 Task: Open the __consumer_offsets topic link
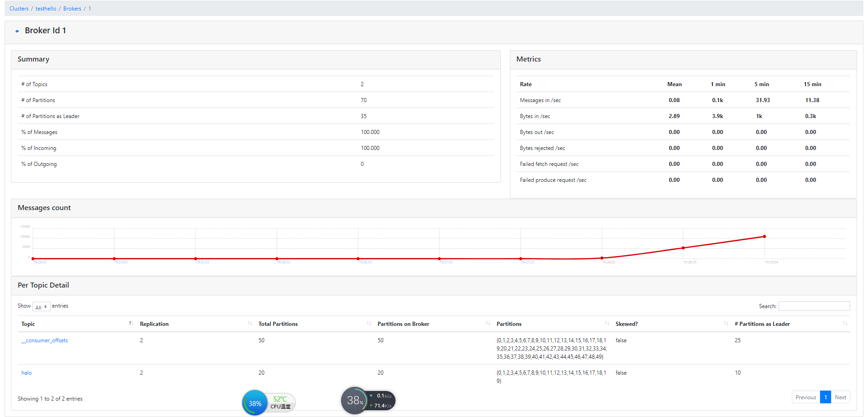(45, 340)
